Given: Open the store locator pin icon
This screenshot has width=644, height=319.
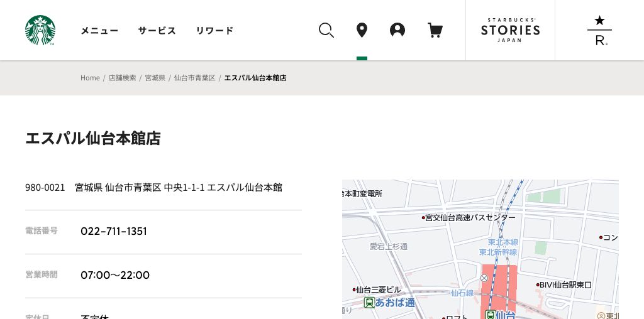Looking at the screenshot, I should pos(362,30).
